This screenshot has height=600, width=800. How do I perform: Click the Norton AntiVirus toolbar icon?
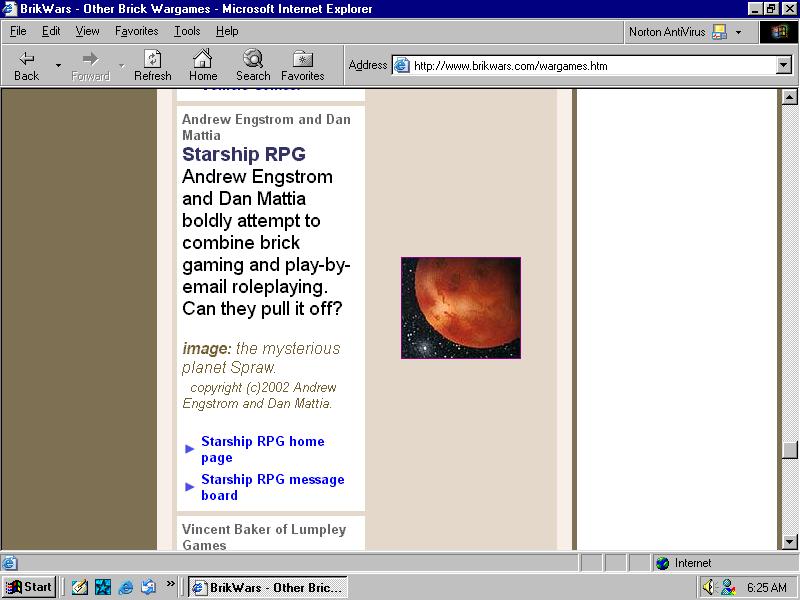point(719,32)
